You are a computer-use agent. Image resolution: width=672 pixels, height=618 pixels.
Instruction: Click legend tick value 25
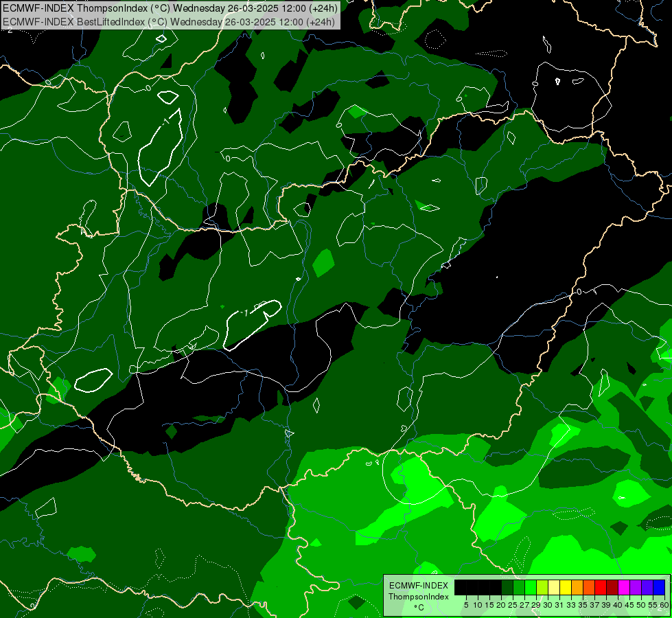(x=513, y=605)
